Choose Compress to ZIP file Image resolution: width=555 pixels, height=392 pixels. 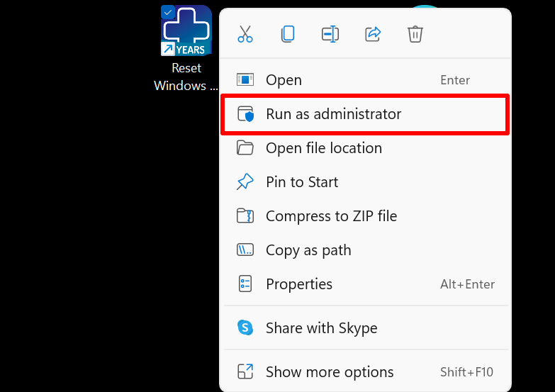366,216
